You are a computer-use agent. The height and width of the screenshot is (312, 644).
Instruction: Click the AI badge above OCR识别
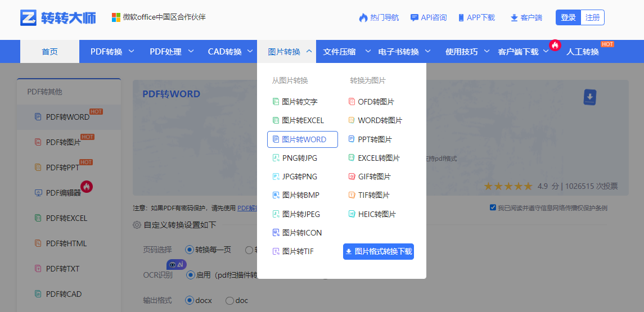(177, 264)
